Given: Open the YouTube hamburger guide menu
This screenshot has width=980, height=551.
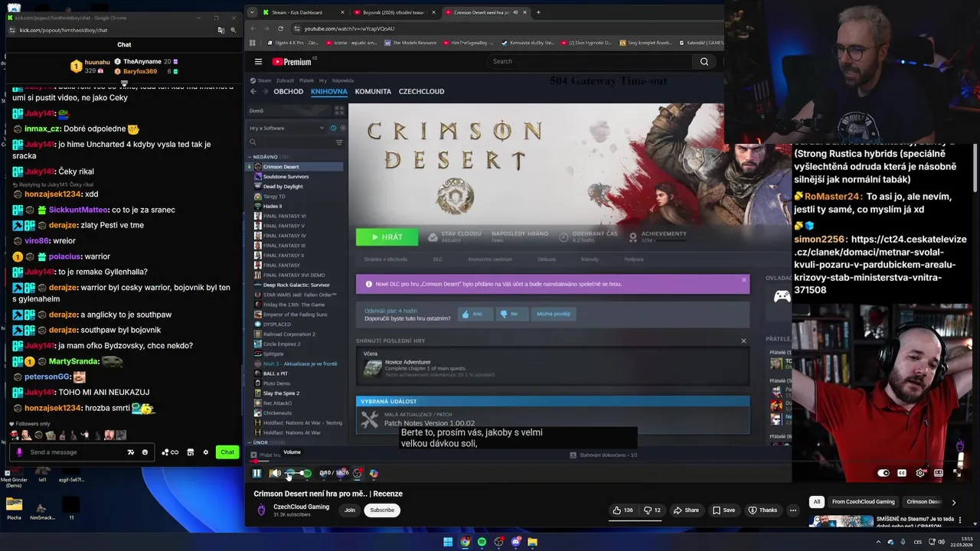Looking at the screenshot, I should 258,62.
